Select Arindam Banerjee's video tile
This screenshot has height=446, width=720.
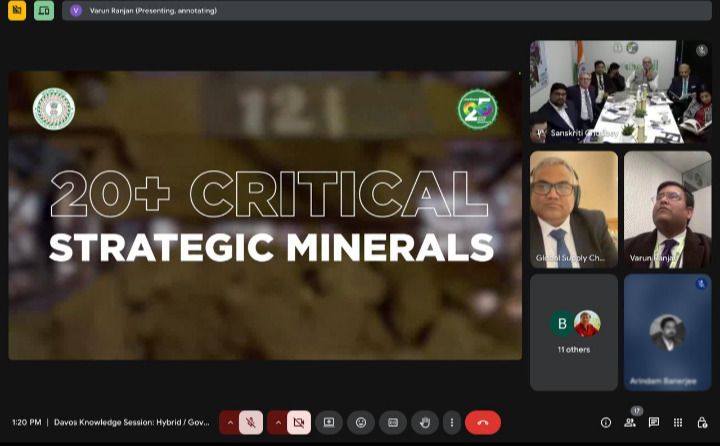click(667, 332)
